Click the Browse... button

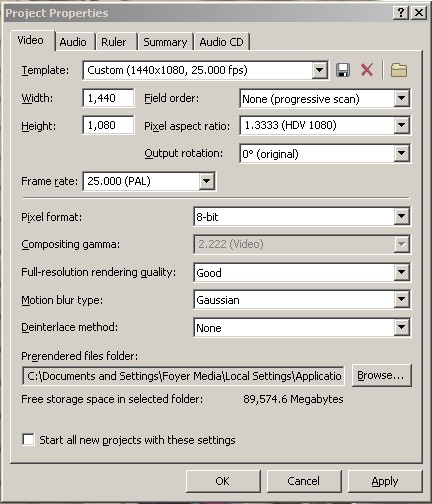tap(381, 376)
